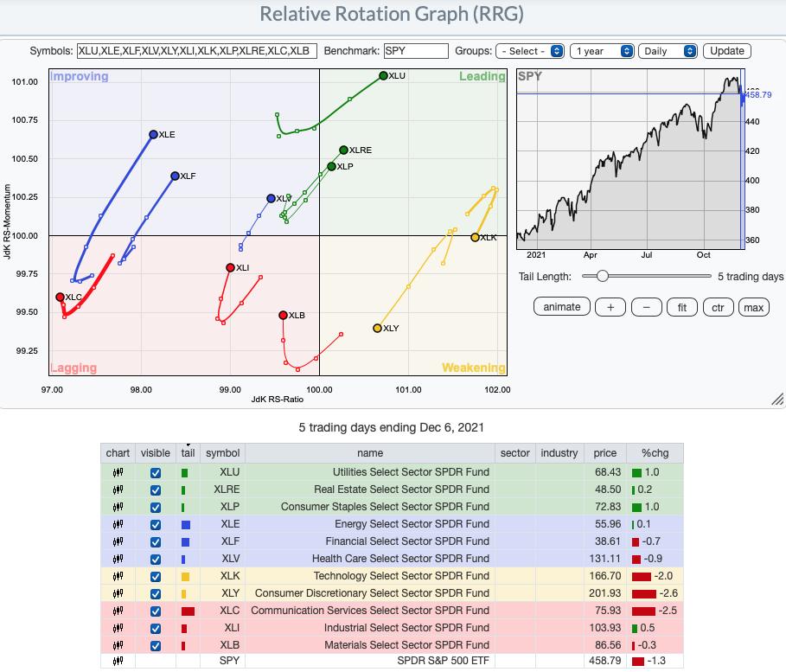786x672 pixels.
Task: Sort table by industry column
Action: pos(559,453)
